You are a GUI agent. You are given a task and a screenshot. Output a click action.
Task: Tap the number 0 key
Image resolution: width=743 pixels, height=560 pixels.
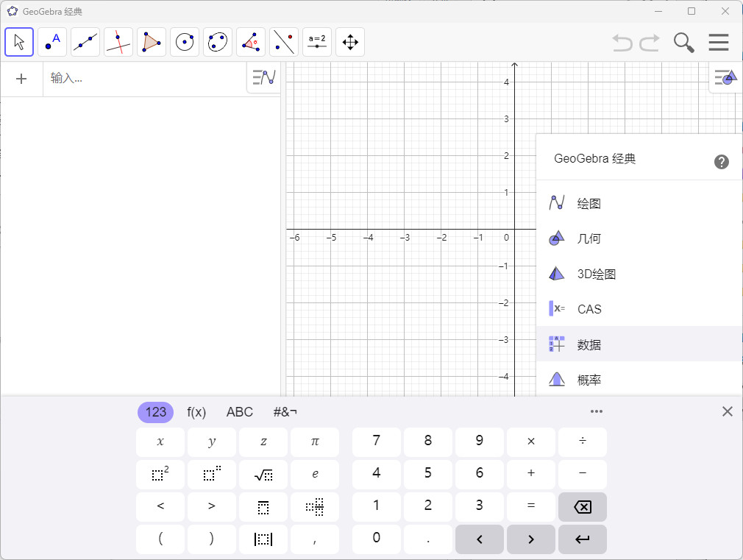[x=376, y=539]
